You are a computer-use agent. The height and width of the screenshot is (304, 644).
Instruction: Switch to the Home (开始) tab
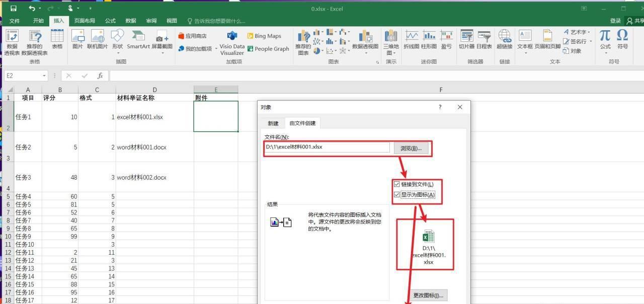[x=38, y=21]
